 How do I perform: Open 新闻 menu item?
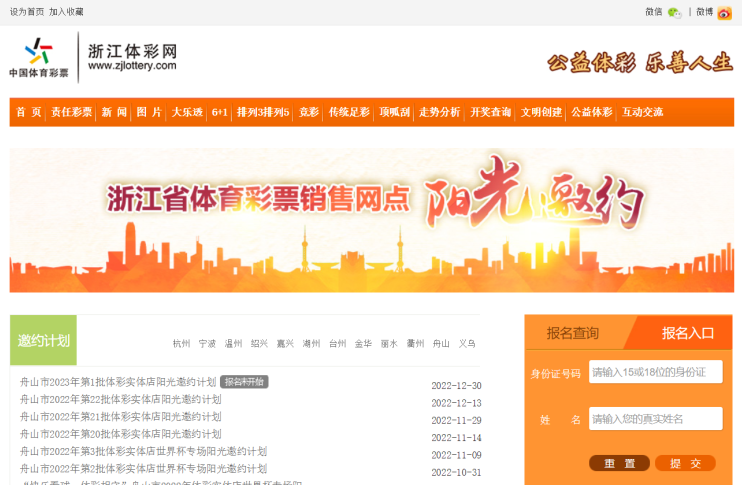pos(114,112)
